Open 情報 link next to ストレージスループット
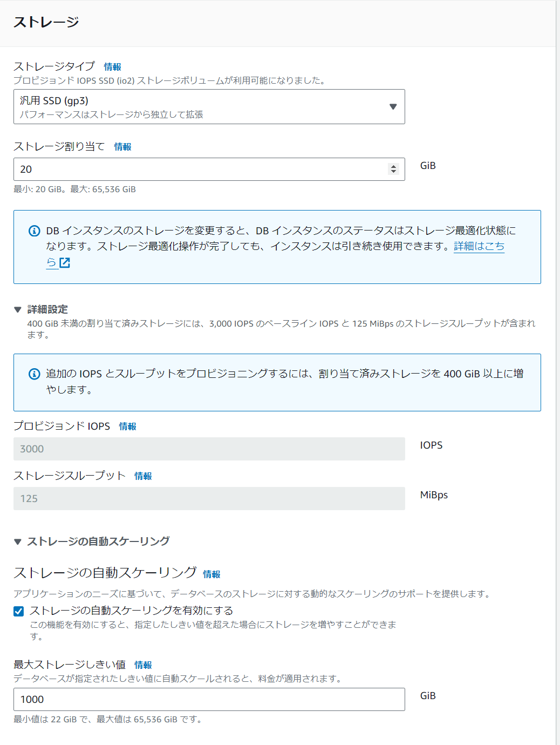Viewport: 560px width, 745px height. 143,476
